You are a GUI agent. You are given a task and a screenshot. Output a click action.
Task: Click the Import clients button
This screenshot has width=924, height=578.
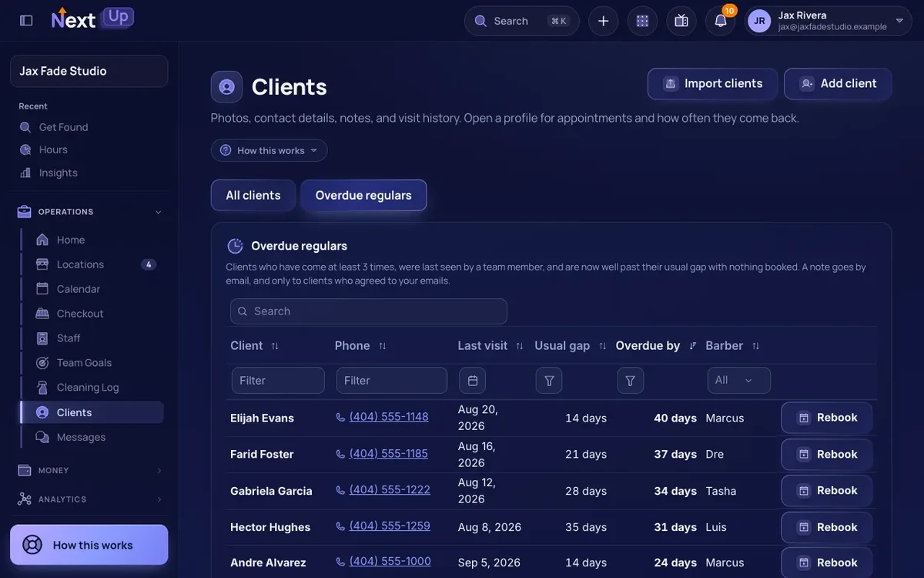(x=713, y=84)
